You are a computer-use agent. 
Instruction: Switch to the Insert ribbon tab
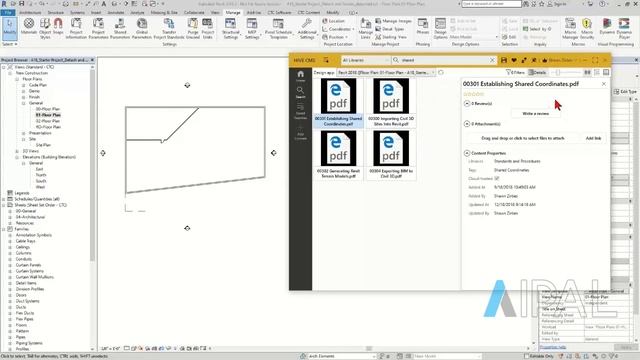[x=96, y=13]
